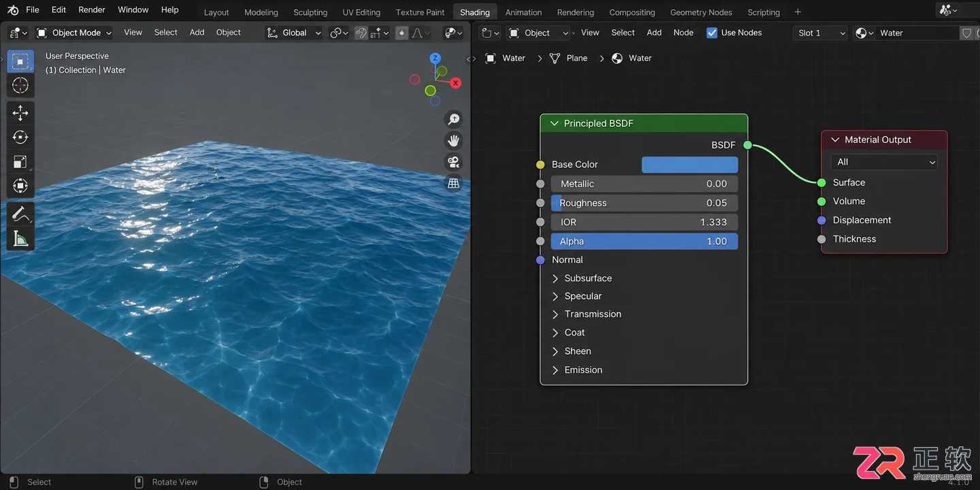
Task: Open the Global transform orientation dropdown
Action: point(294,33)
